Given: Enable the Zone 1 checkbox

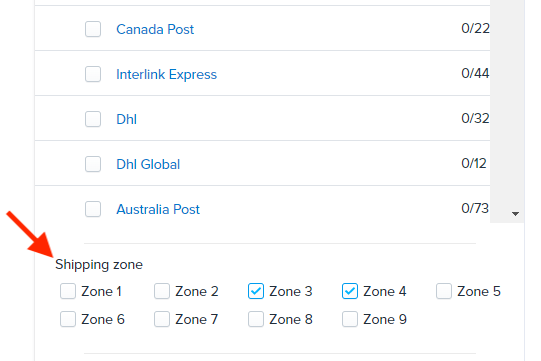Looking at the screenshot, I should [68, 291].
